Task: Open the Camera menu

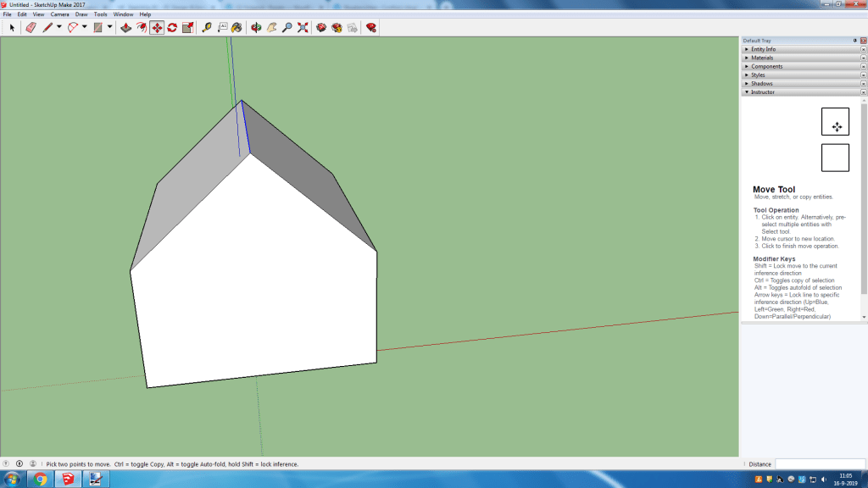Action: coord(59,14)
